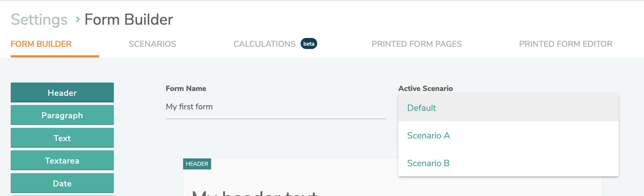Go to the Calculations tab
This screenshot has width=644, height=196.
click(x=264, y=44)
